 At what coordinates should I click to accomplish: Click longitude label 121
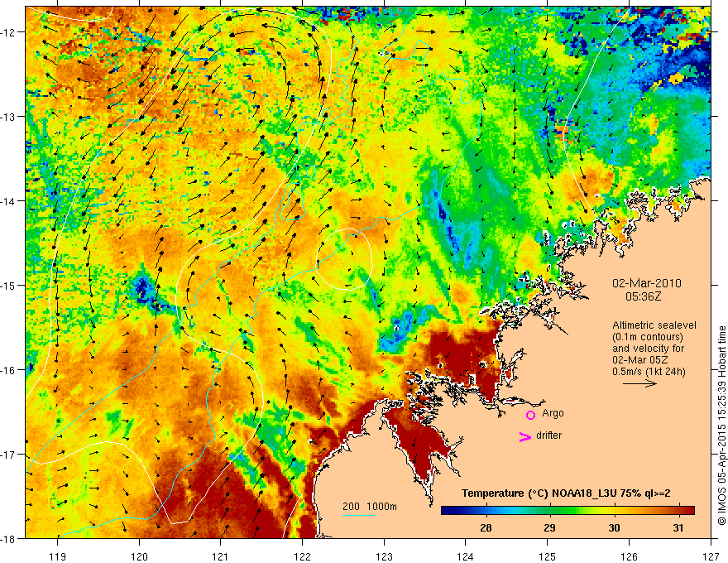(221, 556)
